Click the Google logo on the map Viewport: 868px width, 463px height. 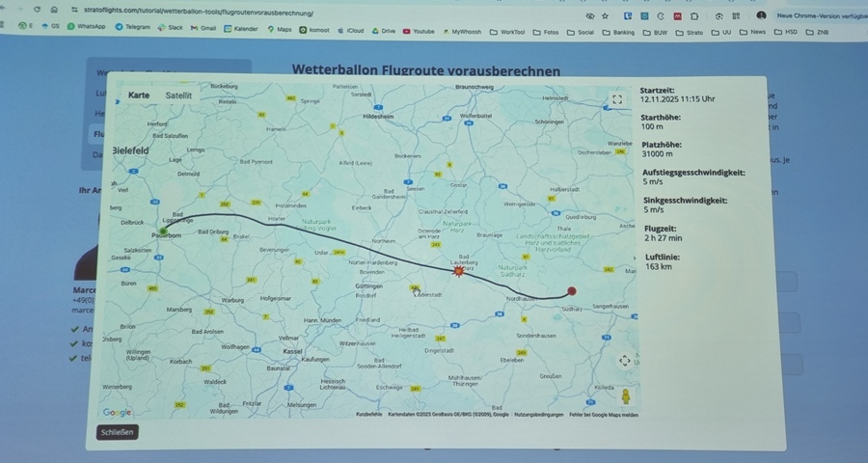click(x=117, y=412)
